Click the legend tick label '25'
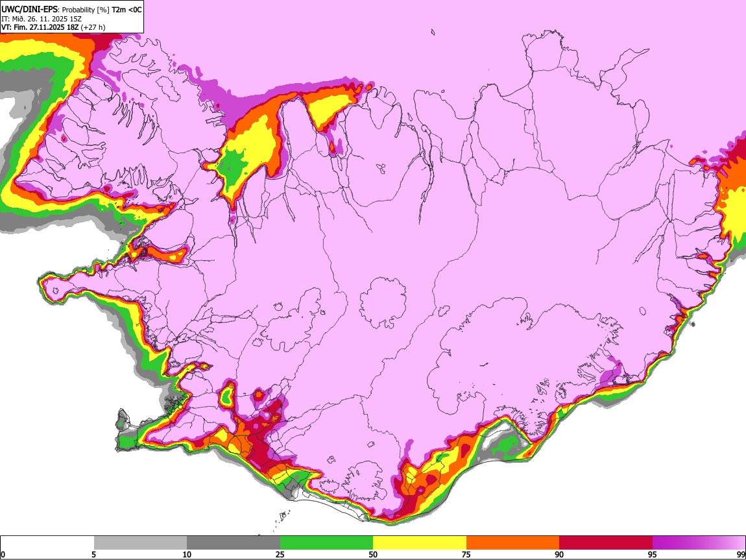Viewport: 746px width, 560px height. [280, 554]
